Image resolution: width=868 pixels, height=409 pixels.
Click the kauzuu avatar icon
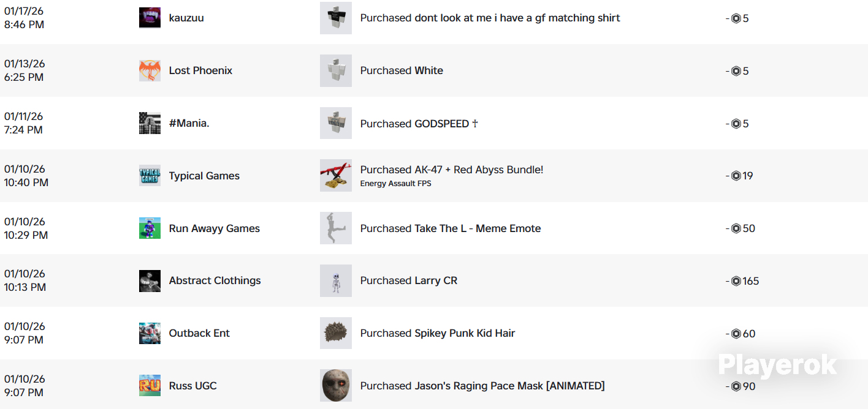point(150,18)
